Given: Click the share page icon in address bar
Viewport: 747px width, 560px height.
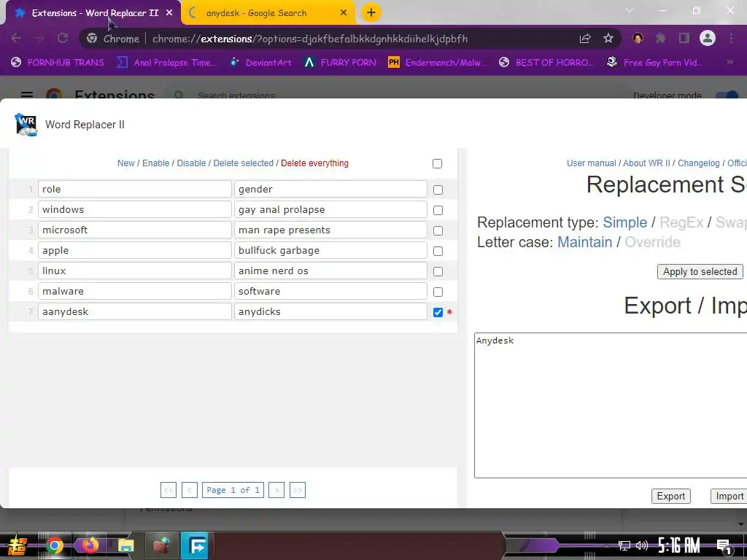Looking at the screenshot, I should [x=585, y=39].
